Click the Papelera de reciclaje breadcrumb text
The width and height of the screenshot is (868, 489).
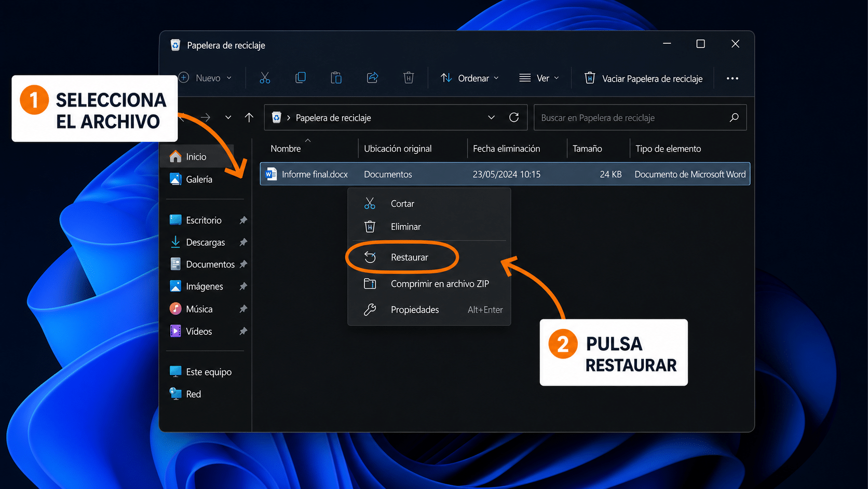[333, 118]
